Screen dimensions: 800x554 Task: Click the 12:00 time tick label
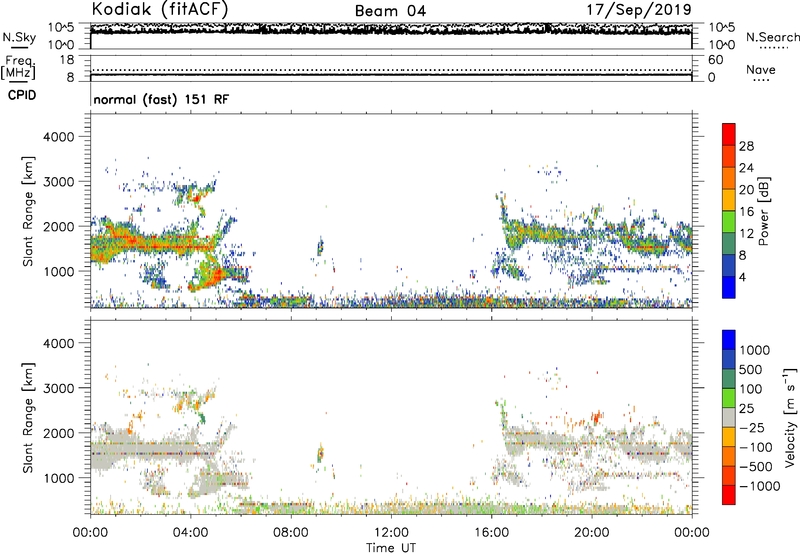tap(391, 533)
